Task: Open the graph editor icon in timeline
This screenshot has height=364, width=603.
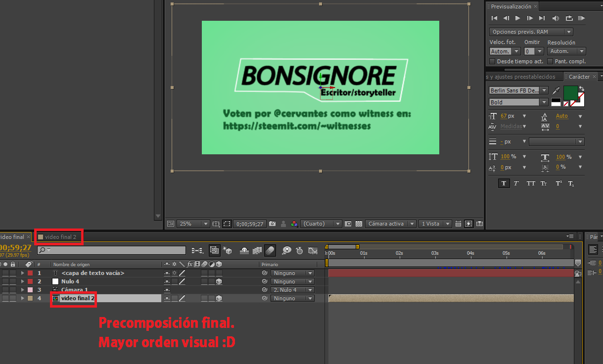Action: [313, 250]
